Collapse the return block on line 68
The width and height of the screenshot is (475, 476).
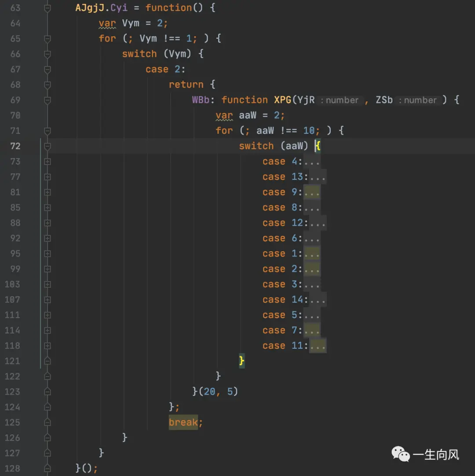[x=47, y=85]
